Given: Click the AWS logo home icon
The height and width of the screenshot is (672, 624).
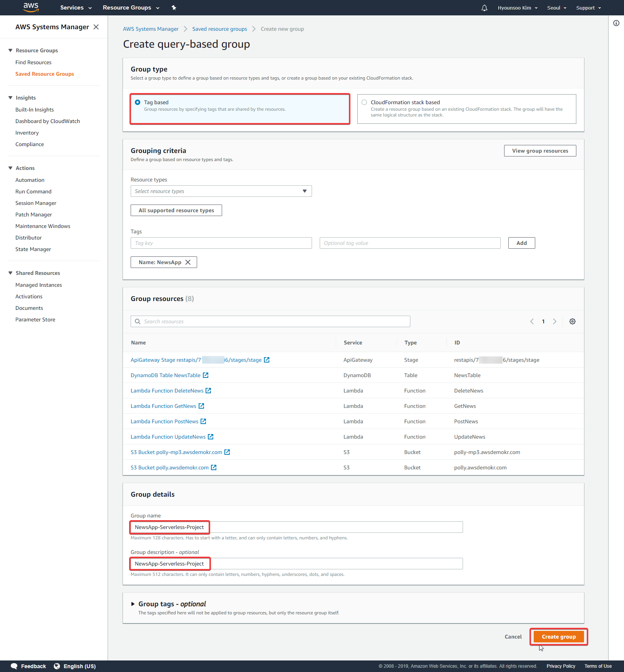Looking at the screenshot, I should (x=31, y=7).
